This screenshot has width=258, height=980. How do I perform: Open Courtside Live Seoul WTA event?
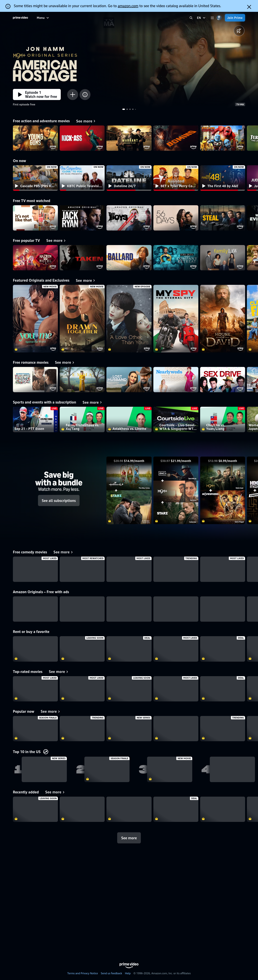pyautogui.click(x=176, y=419)
